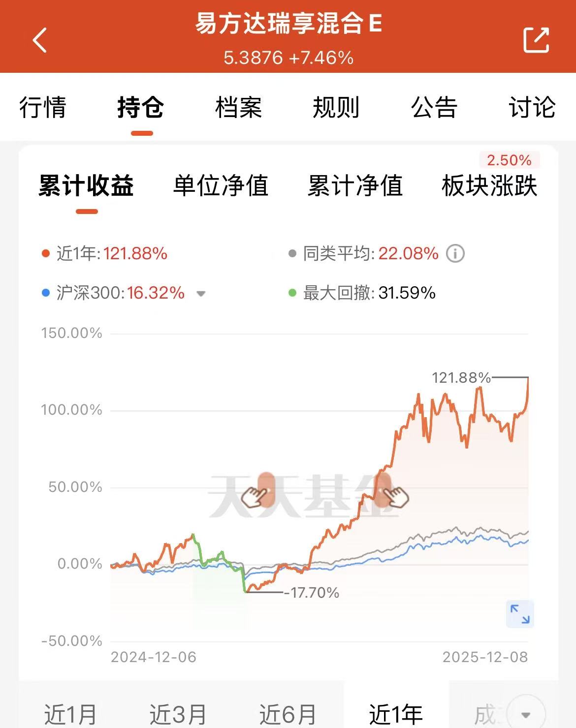Click the 121.88% peak point on chart
Image resolution: width=576 pixels, height=728 pixels.
528,378
